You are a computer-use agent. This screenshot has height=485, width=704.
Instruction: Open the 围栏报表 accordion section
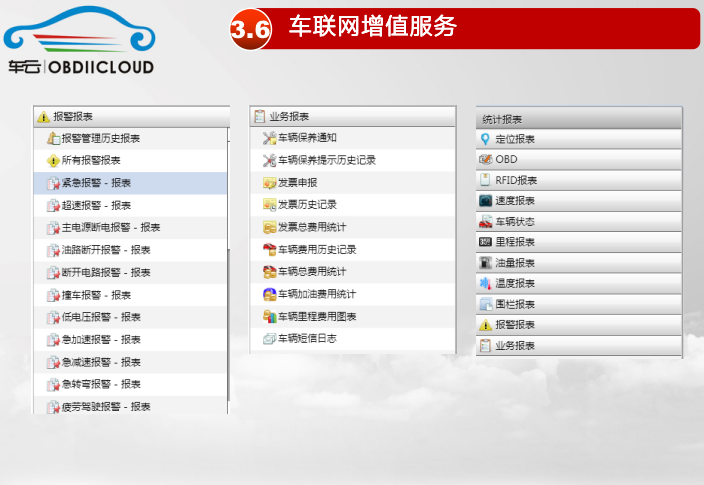[579, 304]
